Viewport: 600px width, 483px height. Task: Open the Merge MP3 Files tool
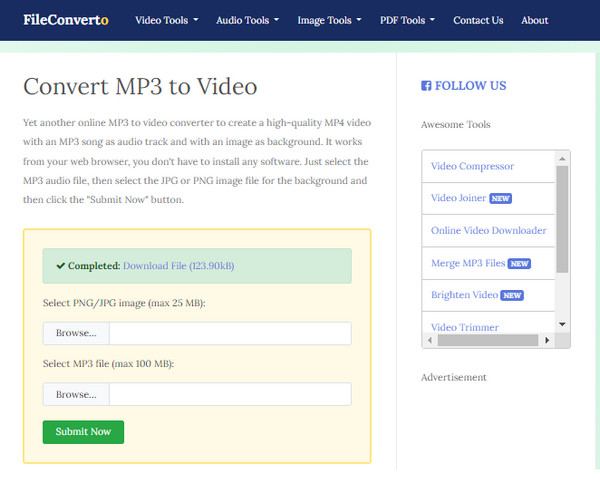[x=468, y=263]
